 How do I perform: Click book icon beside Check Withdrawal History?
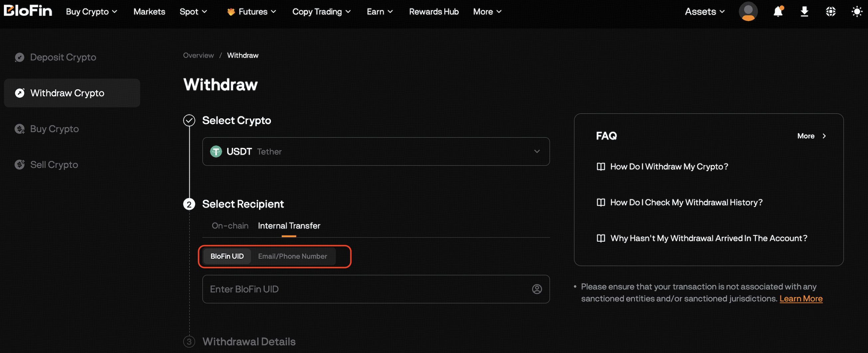click(x=601, y=202)
